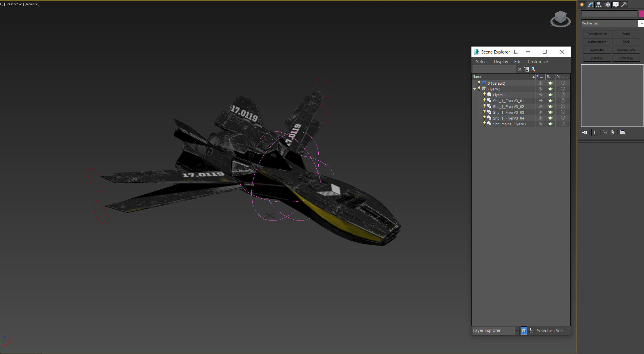Click the pick parent icon in Scene Explorer
The image size is (644, 354).
click(x=527, y=69)
